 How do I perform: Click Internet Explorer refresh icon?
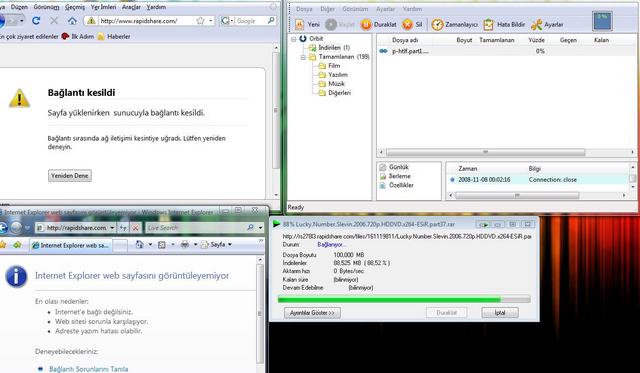[x=123, y=228]
